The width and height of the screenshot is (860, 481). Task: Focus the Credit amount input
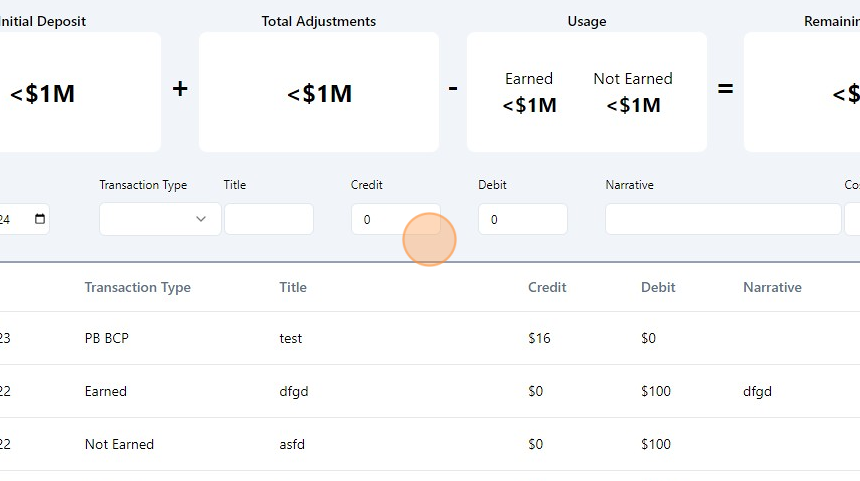coord(395,219)
